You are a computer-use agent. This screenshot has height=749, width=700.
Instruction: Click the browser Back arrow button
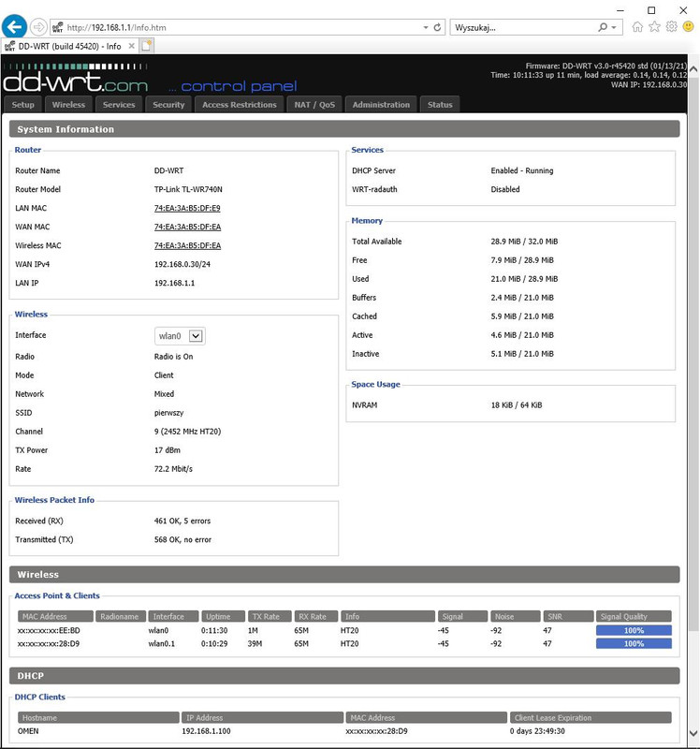[14, 27]
